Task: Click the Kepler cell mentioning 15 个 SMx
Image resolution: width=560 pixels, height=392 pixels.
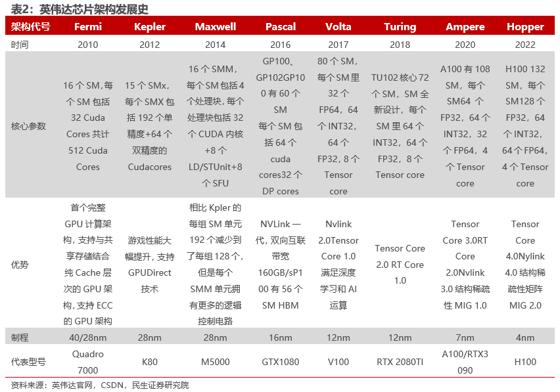Action: (x=150, y=126)
